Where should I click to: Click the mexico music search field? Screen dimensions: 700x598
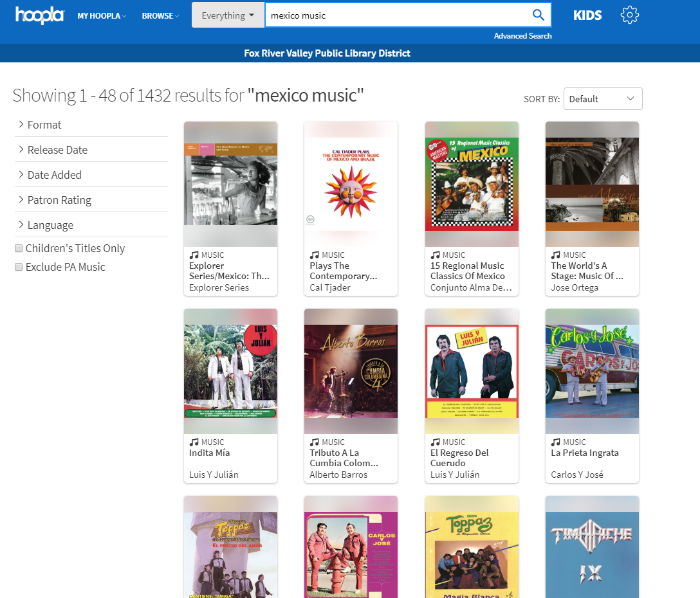pos(396,15)
